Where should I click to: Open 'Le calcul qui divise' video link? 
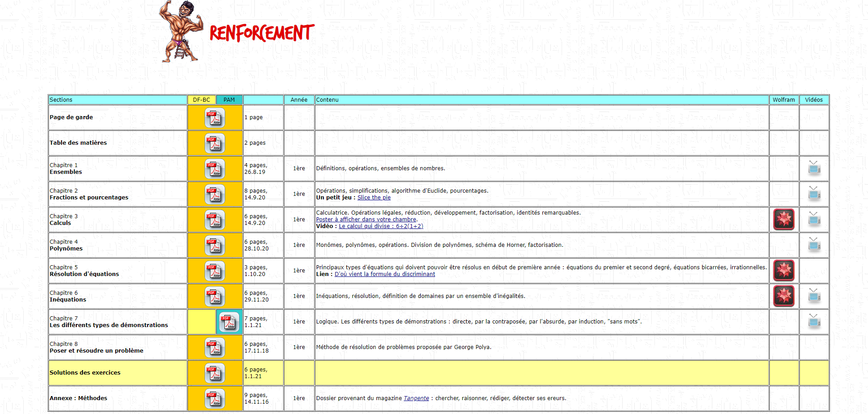pos(381,226)
